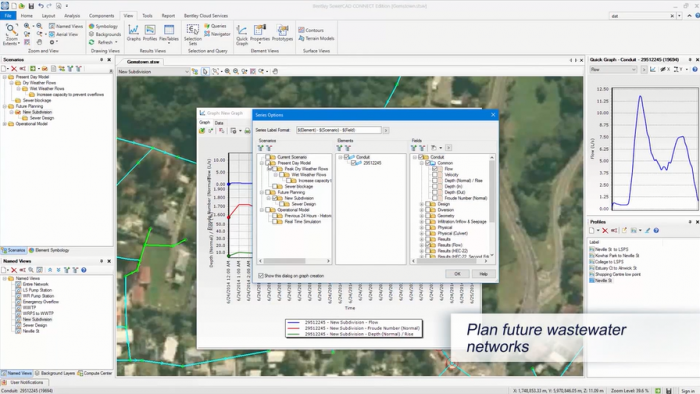Click the Series Label Format input field

coord(339,130)
